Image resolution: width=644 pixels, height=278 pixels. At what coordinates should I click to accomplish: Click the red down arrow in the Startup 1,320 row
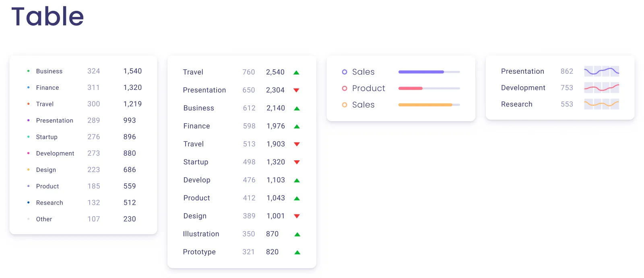[x=297, y=162]
